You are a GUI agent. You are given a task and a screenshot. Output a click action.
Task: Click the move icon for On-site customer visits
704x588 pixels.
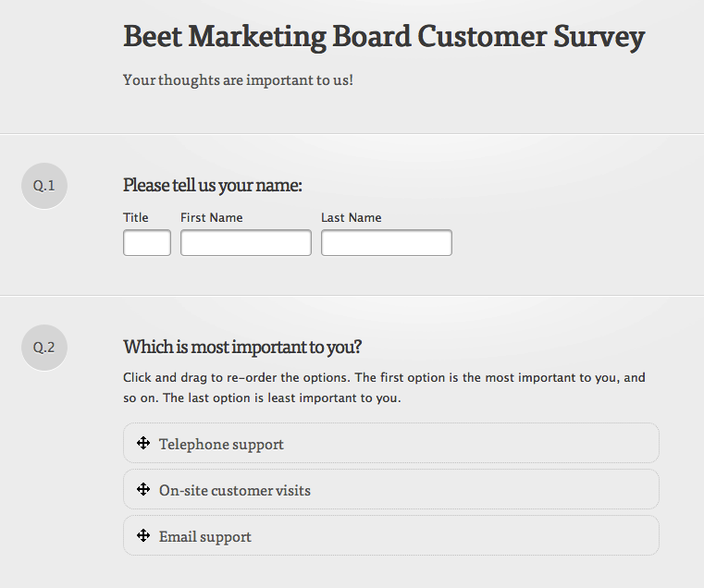pyautogui.click(x=143, y=489)
